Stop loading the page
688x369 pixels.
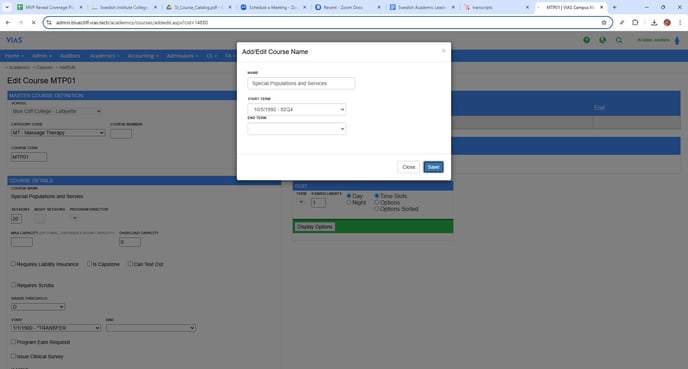click(33, 22)
